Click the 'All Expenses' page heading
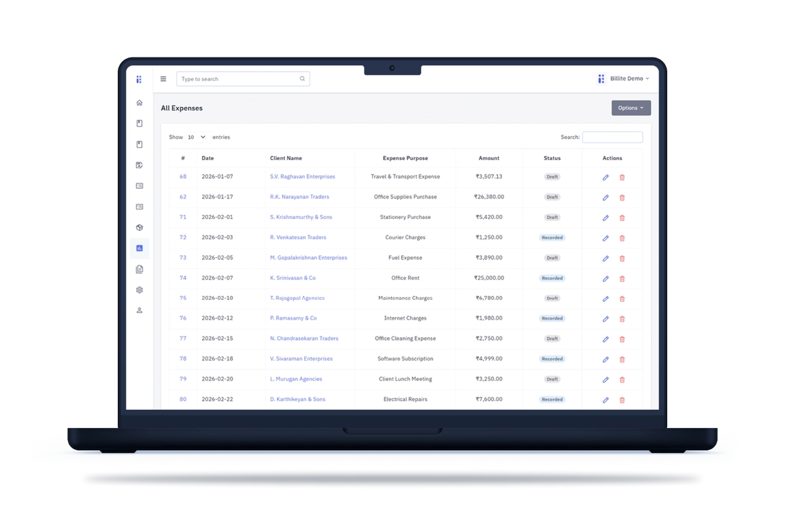785x532 pixels. point(182,108)
